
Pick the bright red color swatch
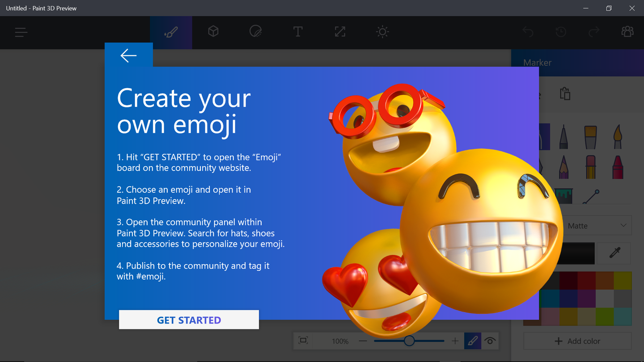click(586, 281)
